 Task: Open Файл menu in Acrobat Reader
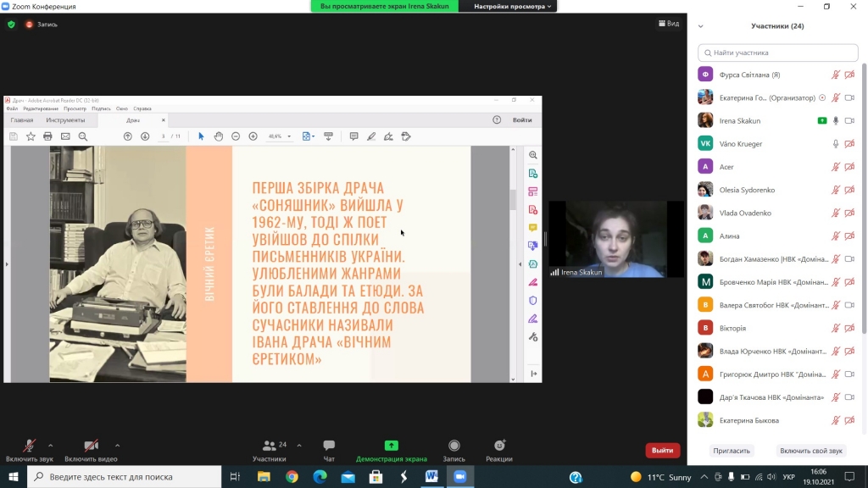click(12, 109)
